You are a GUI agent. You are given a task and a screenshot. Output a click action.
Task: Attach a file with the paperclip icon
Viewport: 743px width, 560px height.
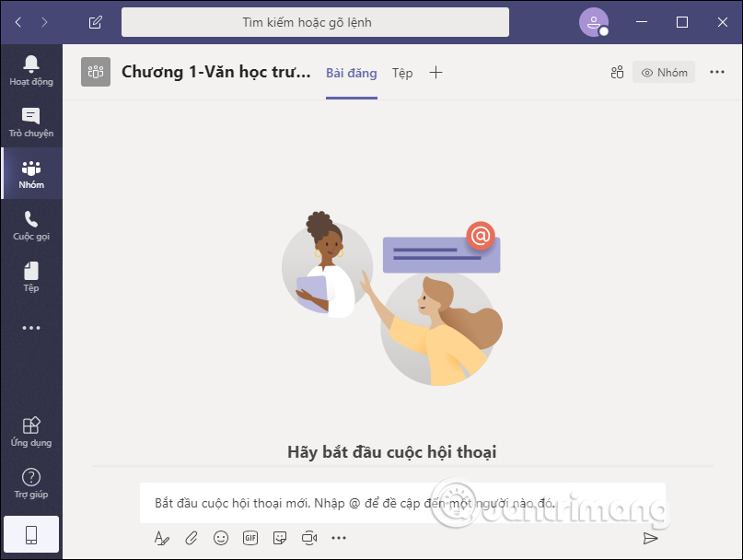point(192,538)
